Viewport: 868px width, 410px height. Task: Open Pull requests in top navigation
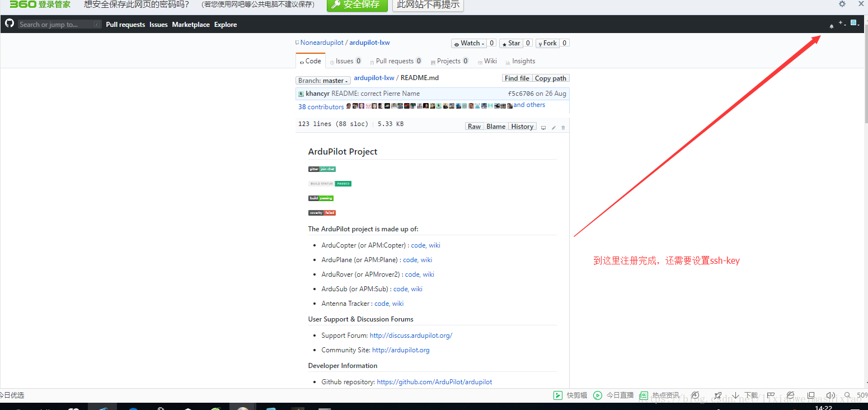[x=125, y=25]
